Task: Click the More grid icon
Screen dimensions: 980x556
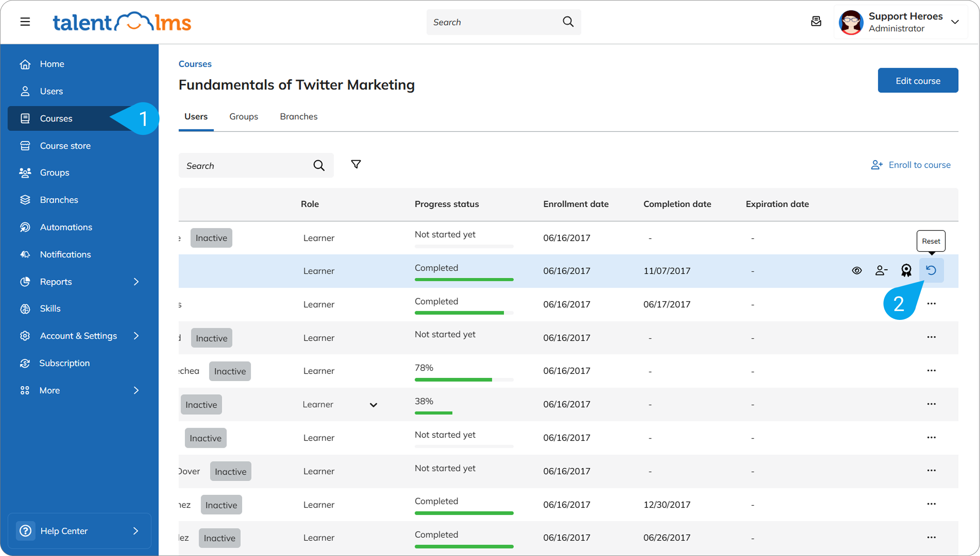Action: click(x=25, y=390)
